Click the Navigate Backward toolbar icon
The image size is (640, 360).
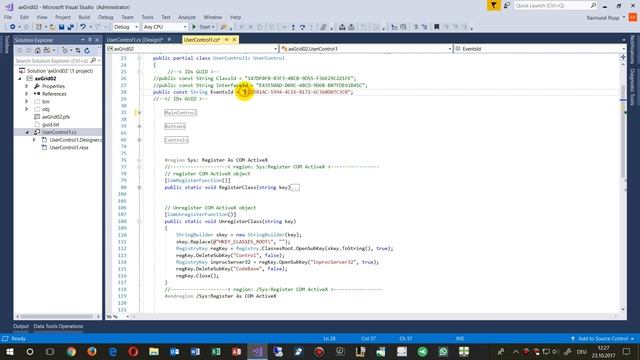13,27
